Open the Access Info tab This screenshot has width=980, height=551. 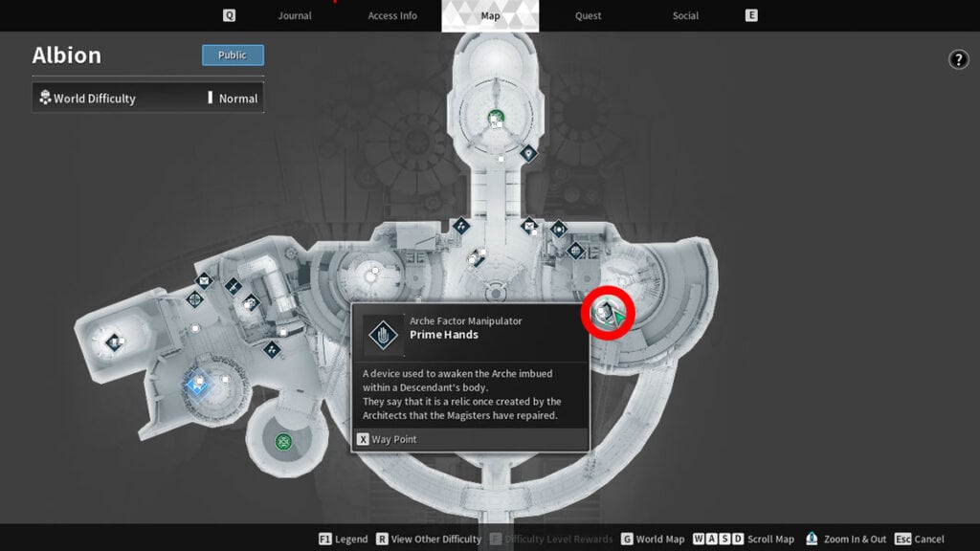pyautogui.click(x=391, y=15)
